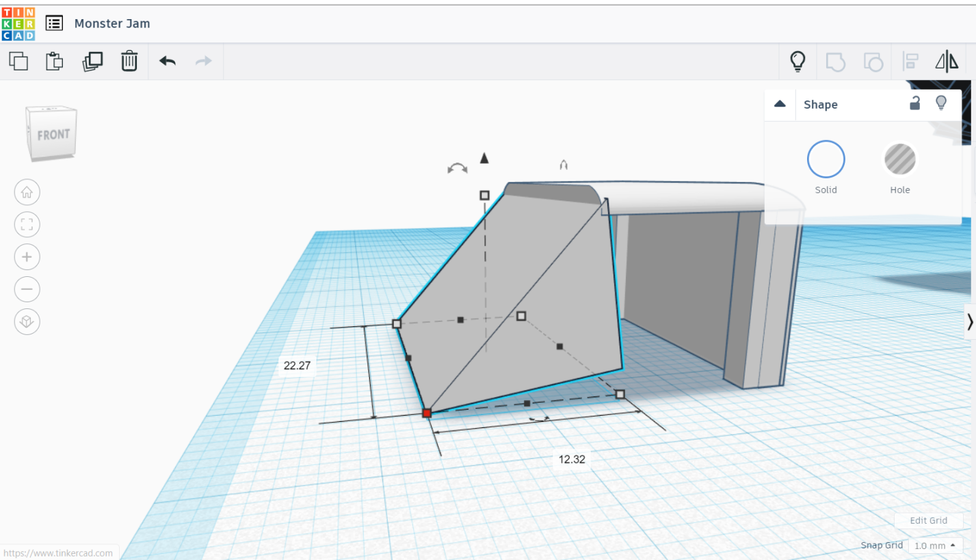This screenshot has height=560, width=976.
Task: Collapse the Shape inspector panel
Action: [780, 105]
